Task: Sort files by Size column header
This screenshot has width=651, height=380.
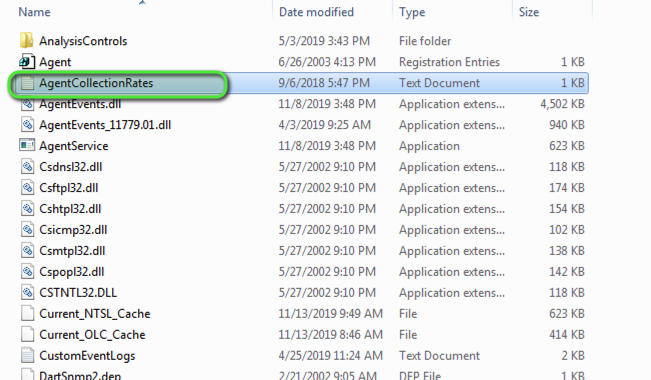Action: [x=529, y=12]
